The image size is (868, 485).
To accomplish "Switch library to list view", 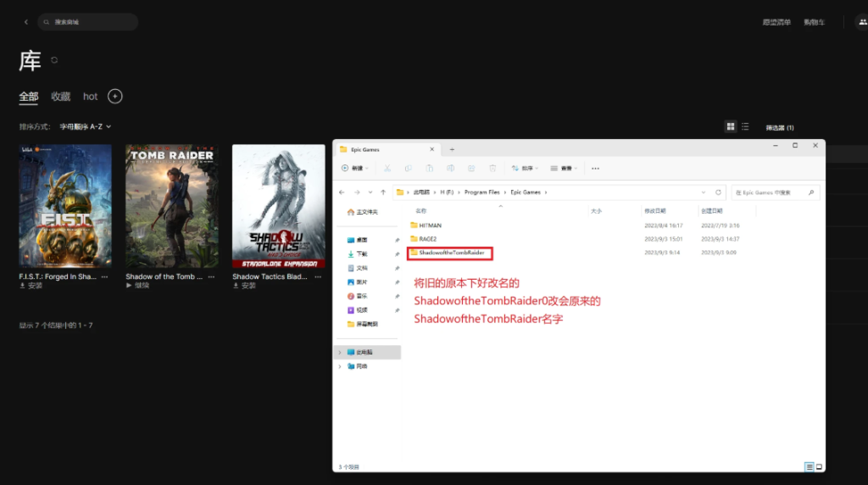I will tap(745, 127).
